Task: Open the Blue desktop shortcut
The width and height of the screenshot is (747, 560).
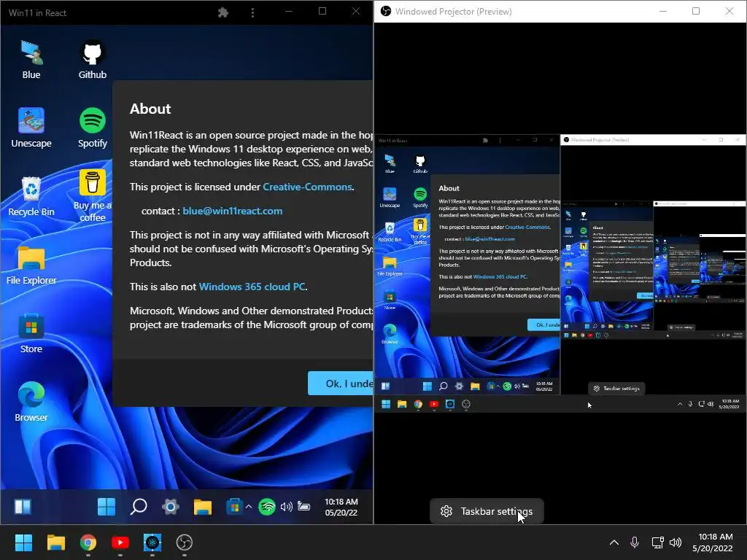Action: tap(31, 60)
